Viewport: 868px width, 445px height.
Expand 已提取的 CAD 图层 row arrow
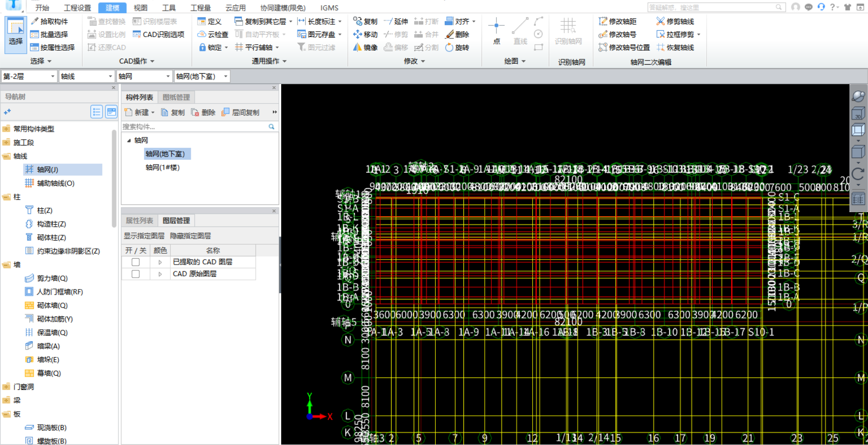[x=160, y=262]
